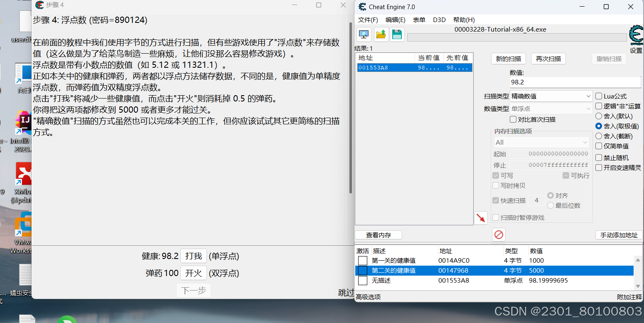Hit the 打我 button in tutorial
Screen dimensions: 644x323
[x=194, y=256]
